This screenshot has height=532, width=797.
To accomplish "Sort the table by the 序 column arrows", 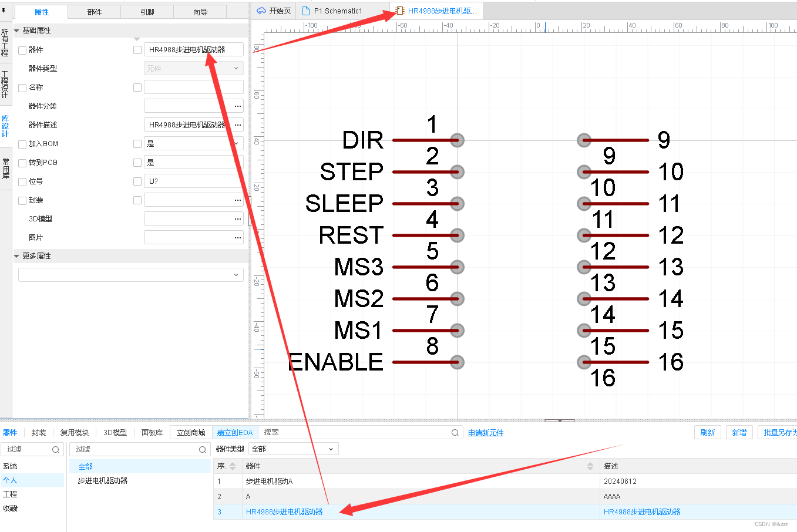I will click(x=233, y=466).
